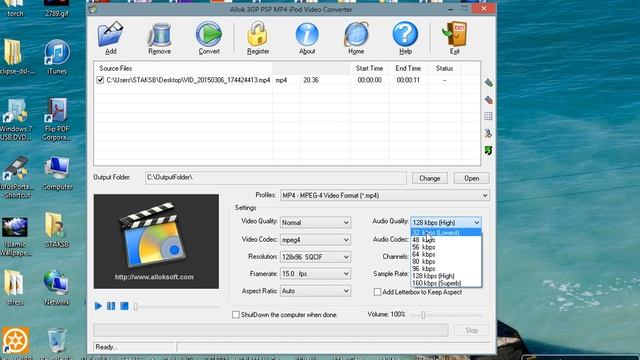Image resolution: width=640 pixels, height=360 pixels.
Task: Click the Stop conversion button
Action: coord(471,330)
